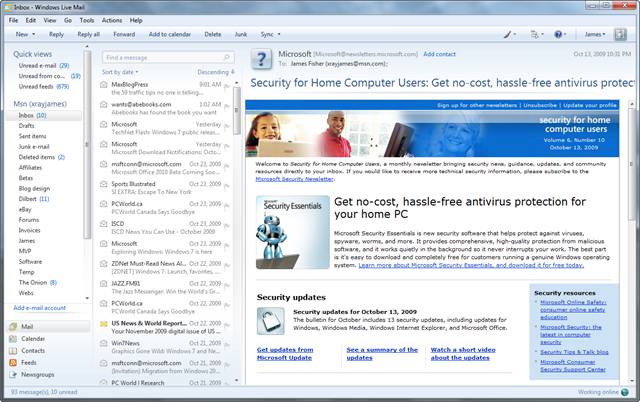
Task: Click the folder pane scrollbar
Action: tap(87, 144)
